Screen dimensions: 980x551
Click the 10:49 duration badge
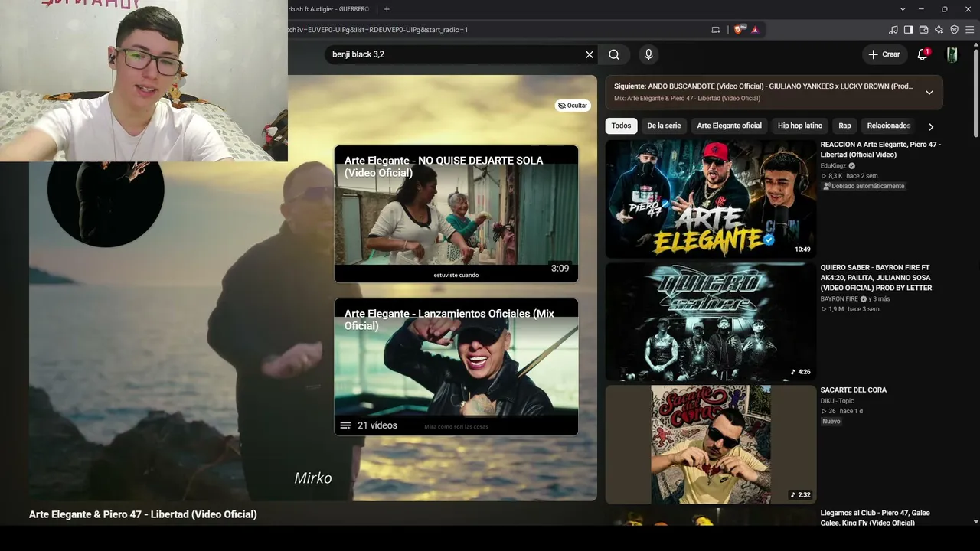tap(802, 249)
